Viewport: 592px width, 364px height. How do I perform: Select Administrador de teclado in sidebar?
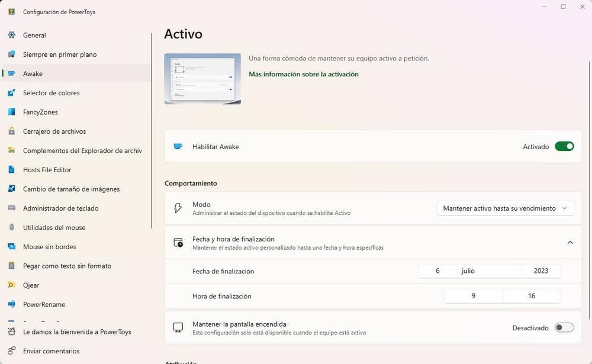point(76,208)
